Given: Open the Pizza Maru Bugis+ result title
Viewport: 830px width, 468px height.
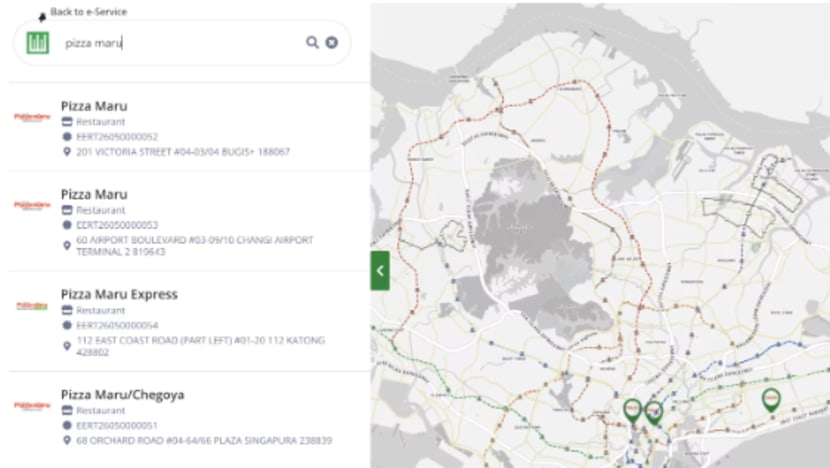Looking at the screenshot, I should 94,106.
